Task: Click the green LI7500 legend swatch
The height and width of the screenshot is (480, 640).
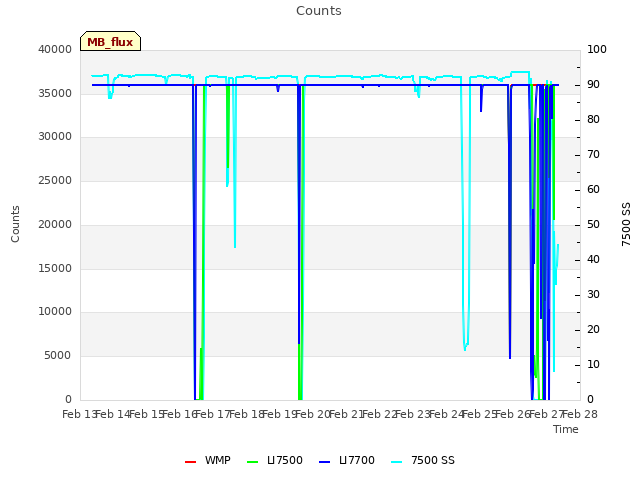Action: coord(253,462)
